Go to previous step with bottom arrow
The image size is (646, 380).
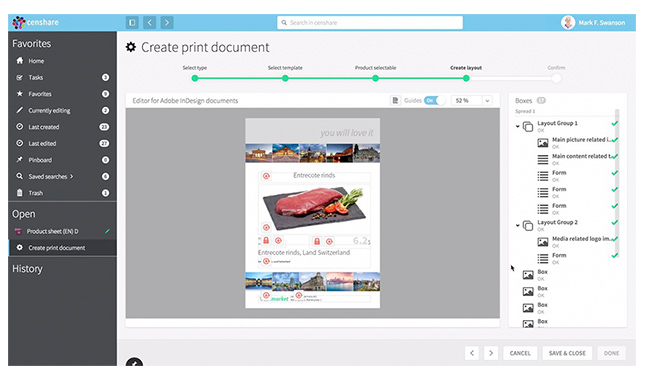coord(472,353)
